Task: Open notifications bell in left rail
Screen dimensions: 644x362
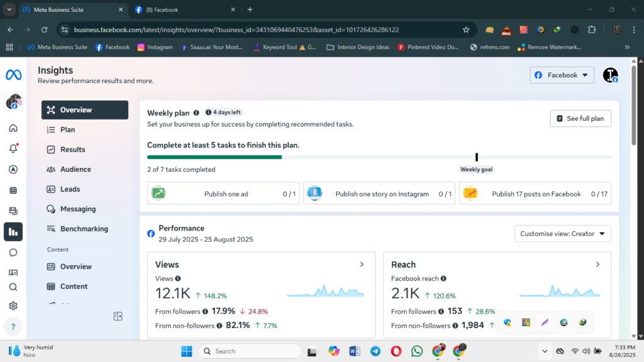Action: 13,148
